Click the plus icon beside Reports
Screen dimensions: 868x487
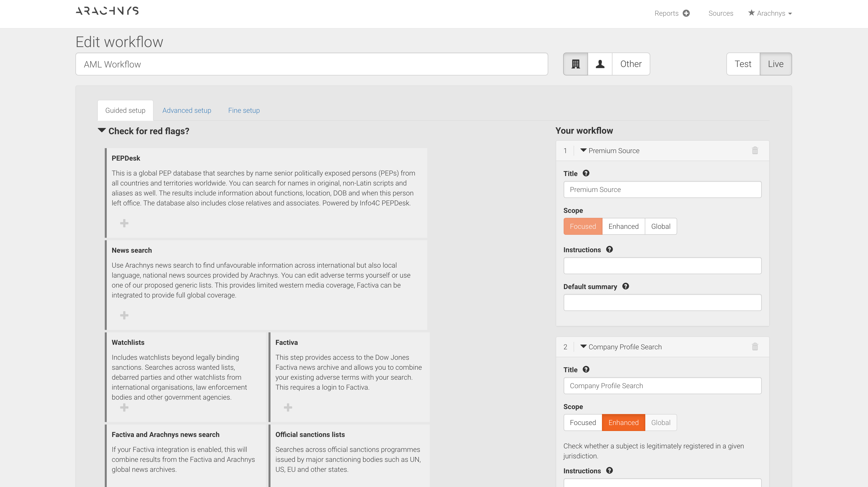click(686, 13)
